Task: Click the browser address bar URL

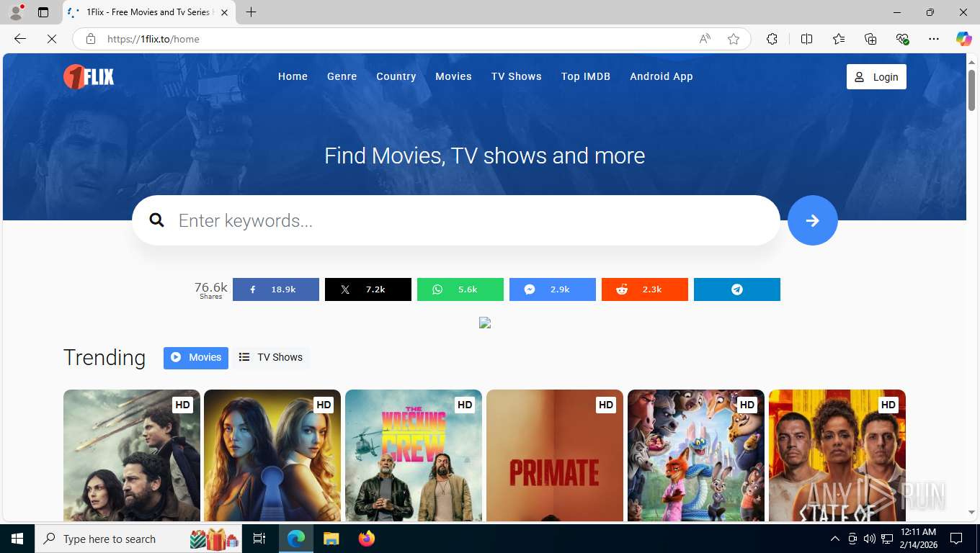Action: point(153,39)
